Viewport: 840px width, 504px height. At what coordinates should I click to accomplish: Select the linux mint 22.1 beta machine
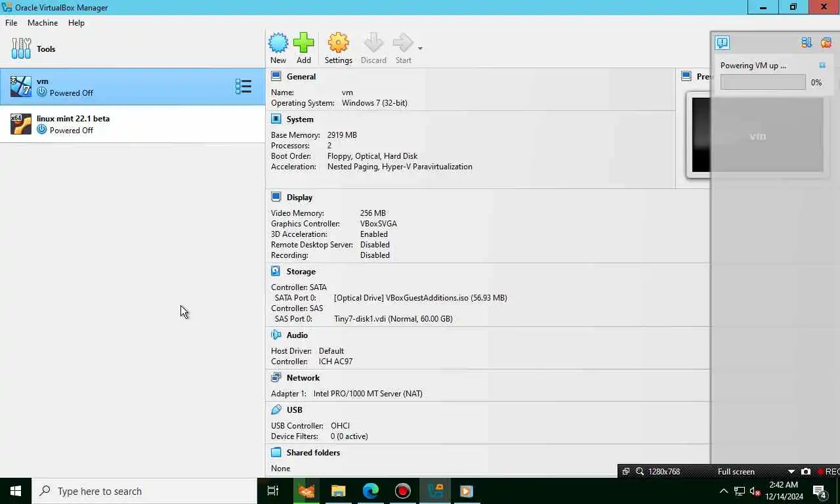133,124
